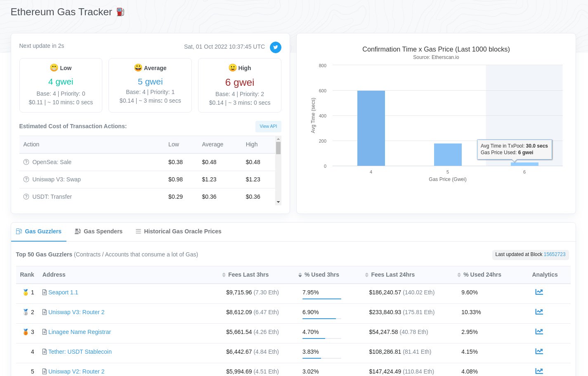The height and width of the screenshot is (376, 588).
Task: Click the View API button
Action: click(268, 126)
